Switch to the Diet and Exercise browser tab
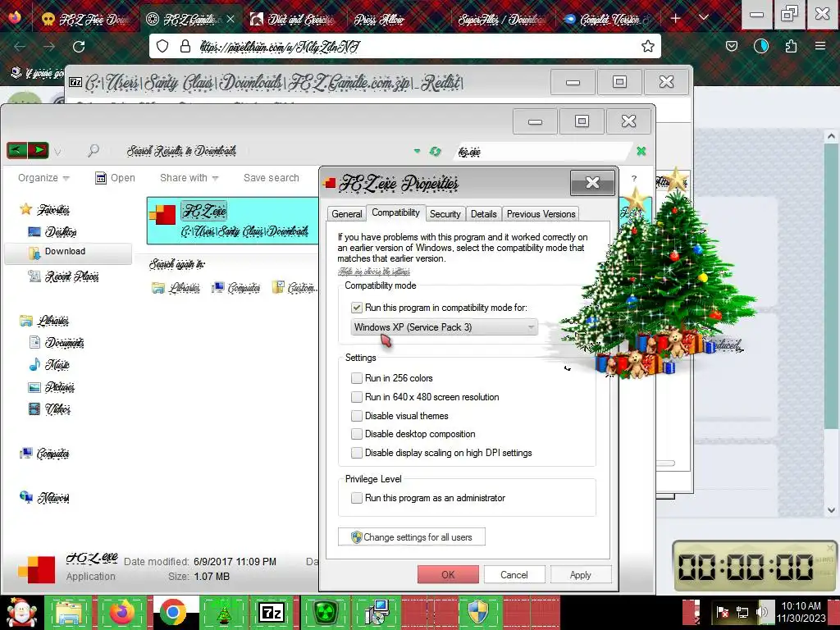The height and width of the screenshot is (630, 840). [x=293, y=20]
